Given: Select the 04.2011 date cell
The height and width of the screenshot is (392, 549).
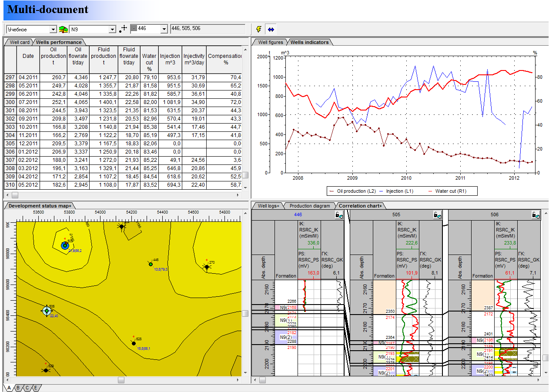Looking at the screenshot, I should click(x=28, y=77).
